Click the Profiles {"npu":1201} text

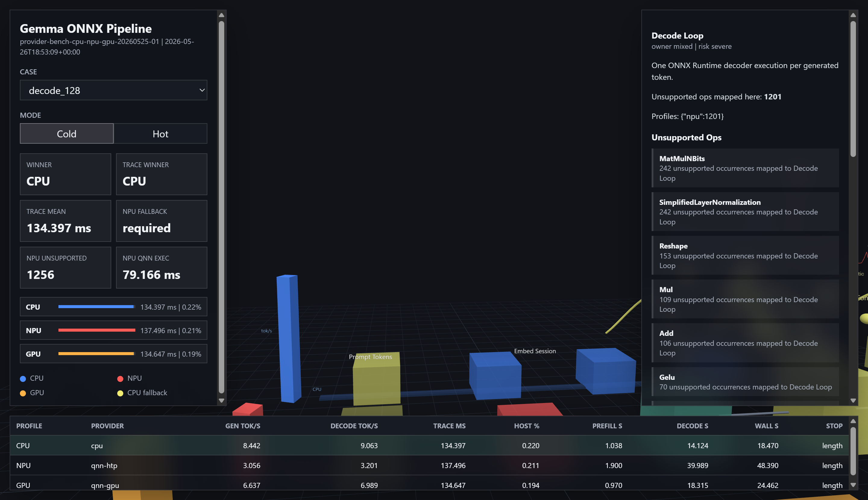click(687, 116)
